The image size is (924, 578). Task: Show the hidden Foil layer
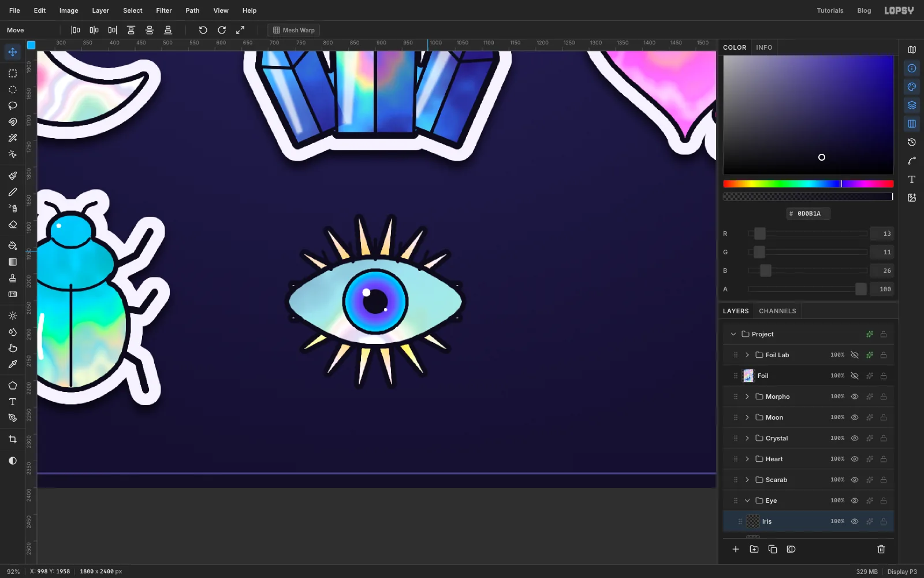tap(855, 376)
